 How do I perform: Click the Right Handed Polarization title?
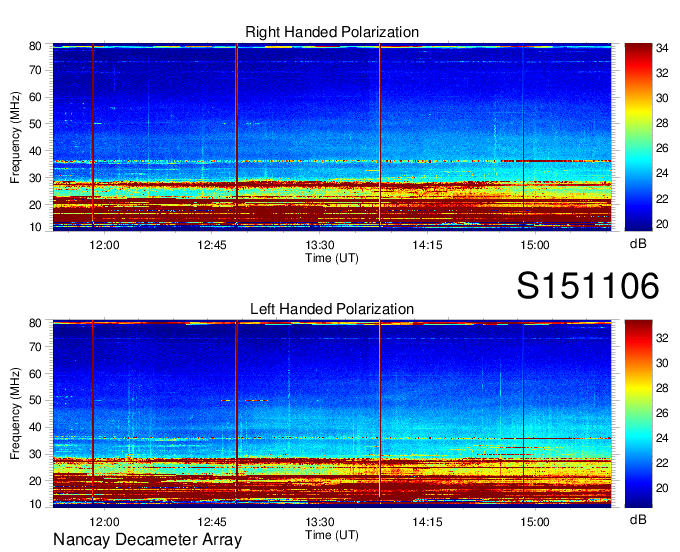(332, 32)
